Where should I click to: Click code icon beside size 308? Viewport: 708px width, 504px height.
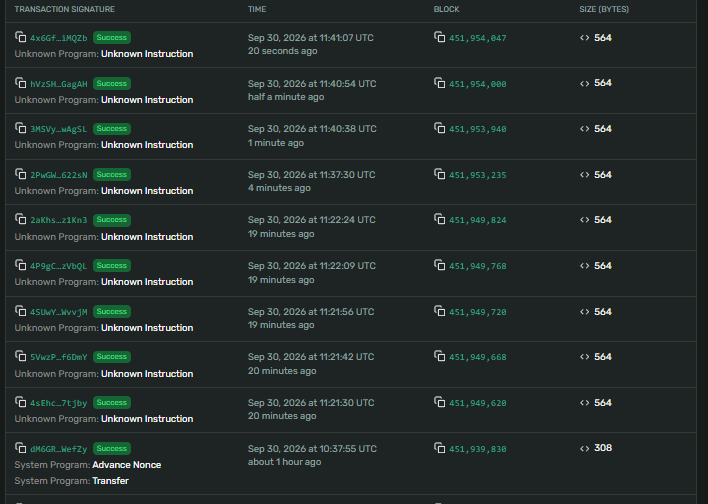coord(584,448)
